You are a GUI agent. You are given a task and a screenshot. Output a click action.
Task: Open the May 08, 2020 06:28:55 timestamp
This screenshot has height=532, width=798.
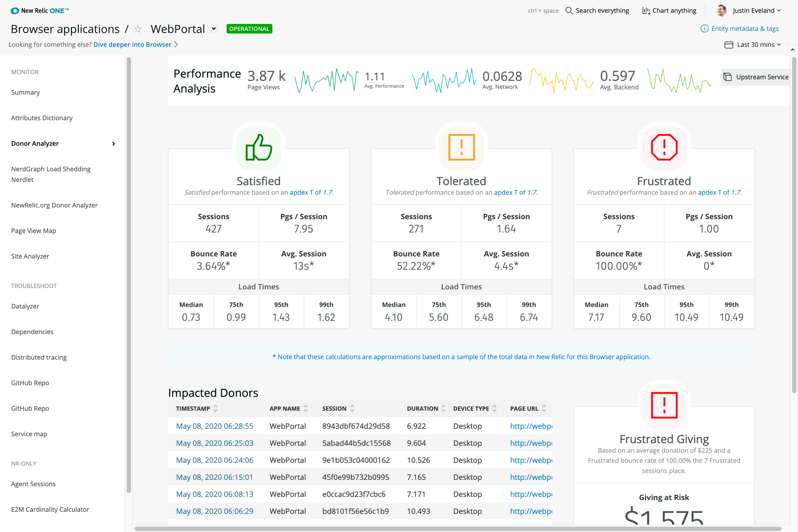point(215,426)
